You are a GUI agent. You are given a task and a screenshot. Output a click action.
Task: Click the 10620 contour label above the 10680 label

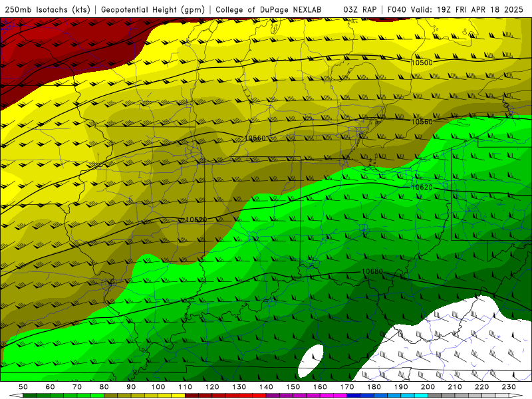(422, 188)
